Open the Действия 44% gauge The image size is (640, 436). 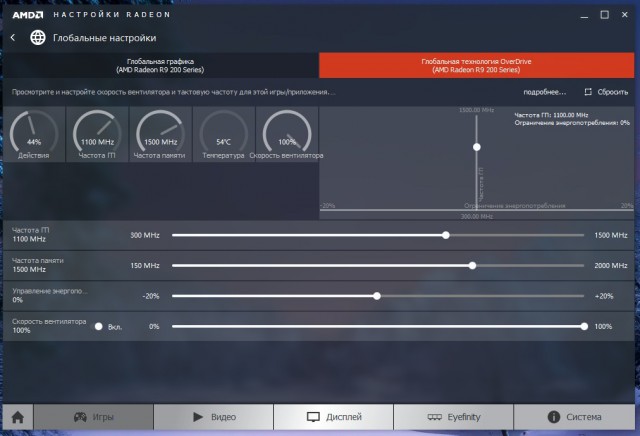[34, 134]
